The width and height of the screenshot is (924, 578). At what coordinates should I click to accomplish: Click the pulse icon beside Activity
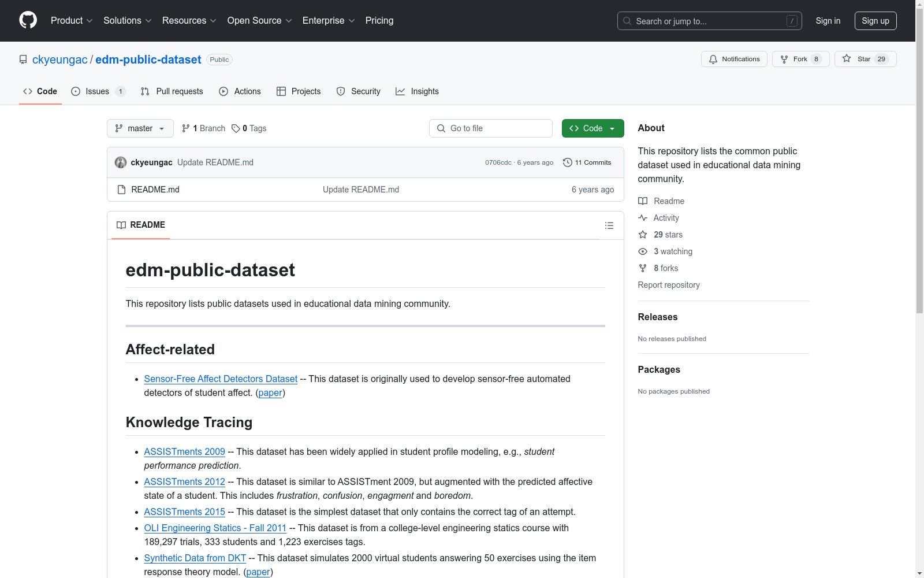click(643, 218)
